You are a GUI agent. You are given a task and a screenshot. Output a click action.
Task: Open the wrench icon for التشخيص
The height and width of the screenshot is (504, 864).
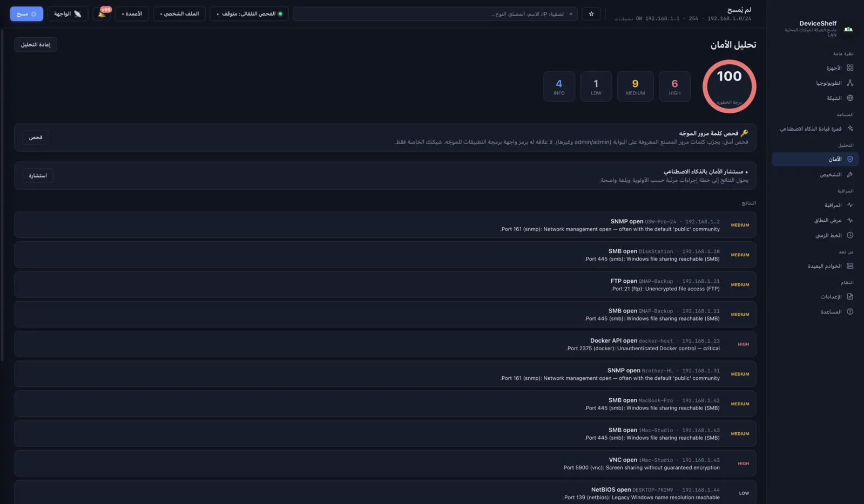pyautogui.click(x=850, y=175)
